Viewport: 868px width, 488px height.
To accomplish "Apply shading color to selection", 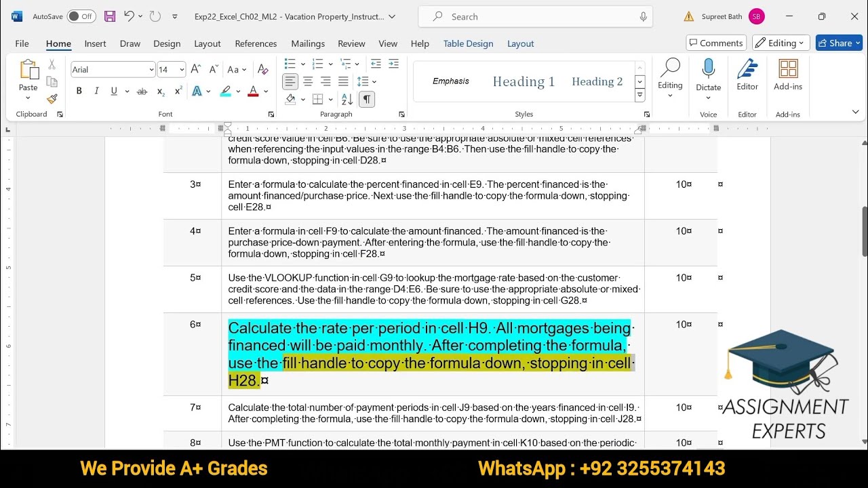I will tap(290, 99).
